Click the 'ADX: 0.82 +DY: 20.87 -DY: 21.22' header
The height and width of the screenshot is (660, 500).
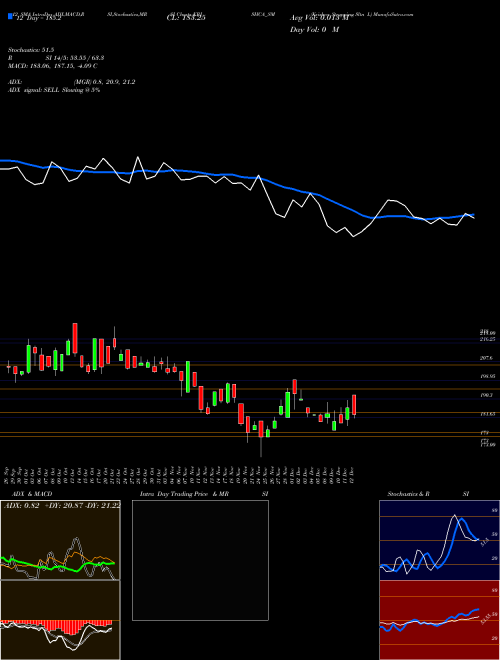click(x=62, y=505)
